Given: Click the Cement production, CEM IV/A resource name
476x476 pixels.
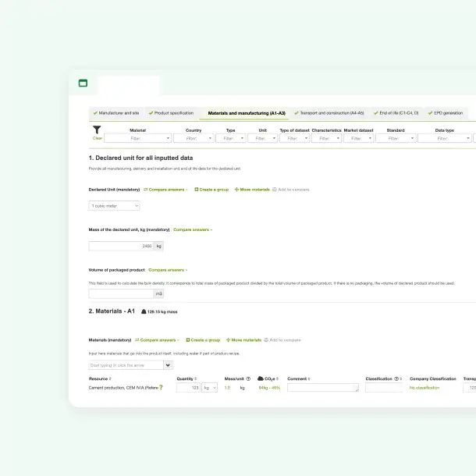Looking at the screenshot, I should tap(123, 388).
